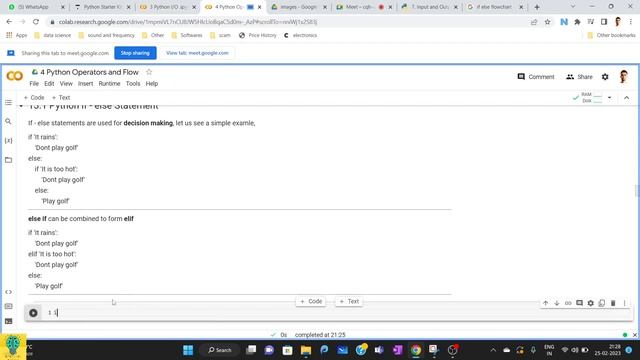Expand RAM and Disk resources dropdown arrow
The height and width of the screenshot is (360, 640).
pos(609,98)
